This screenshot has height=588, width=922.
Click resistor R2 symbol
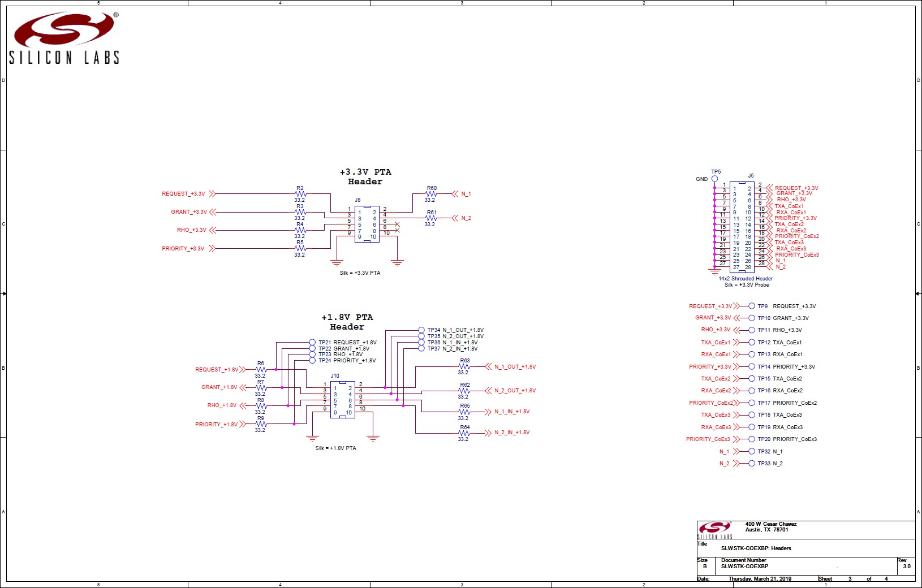click(300, 194)
